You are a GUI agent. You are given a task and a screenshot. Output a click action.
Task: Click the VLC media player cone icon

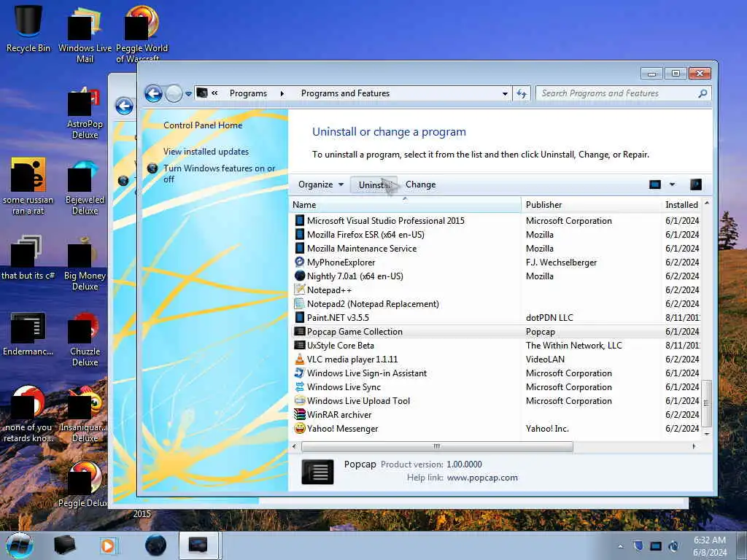(299, 359)
